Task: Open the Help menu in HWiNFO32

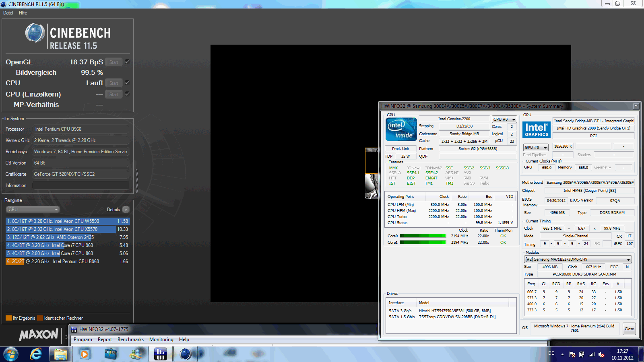Action: pos(184,339)
